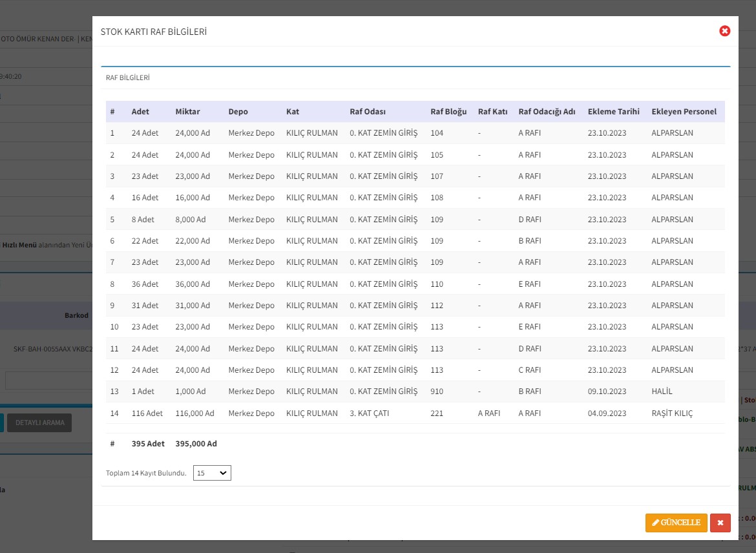Click the Ekleyen Personel column header
The image size is (756, 553).
coord(684,112)
